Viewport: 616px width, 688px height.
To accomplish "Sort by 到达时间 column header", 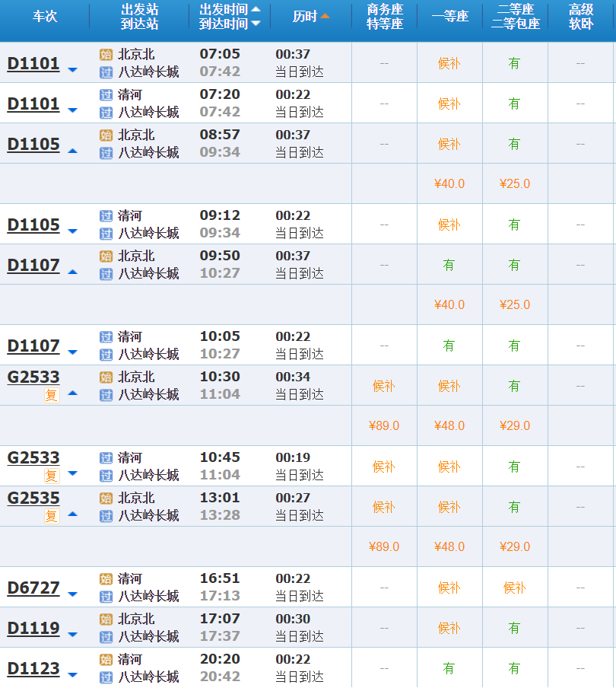I will pos(223,24).
